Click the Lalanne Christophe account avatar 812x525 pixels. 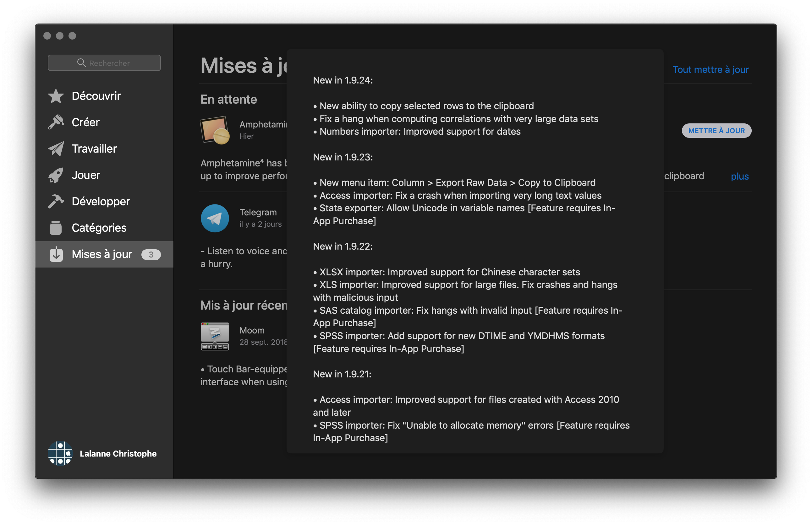click(60, 453)
